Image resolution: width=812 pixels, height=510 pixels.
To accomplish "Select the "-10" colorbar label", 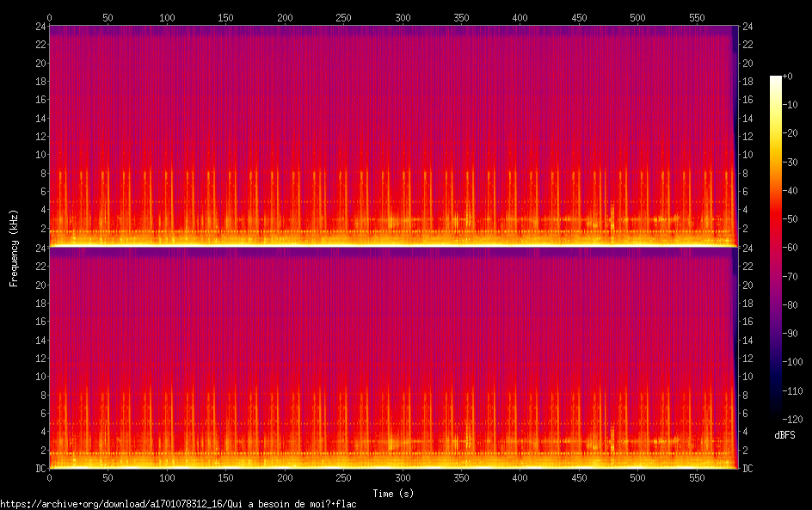I will pyautogui.click(x=790, y=105).
